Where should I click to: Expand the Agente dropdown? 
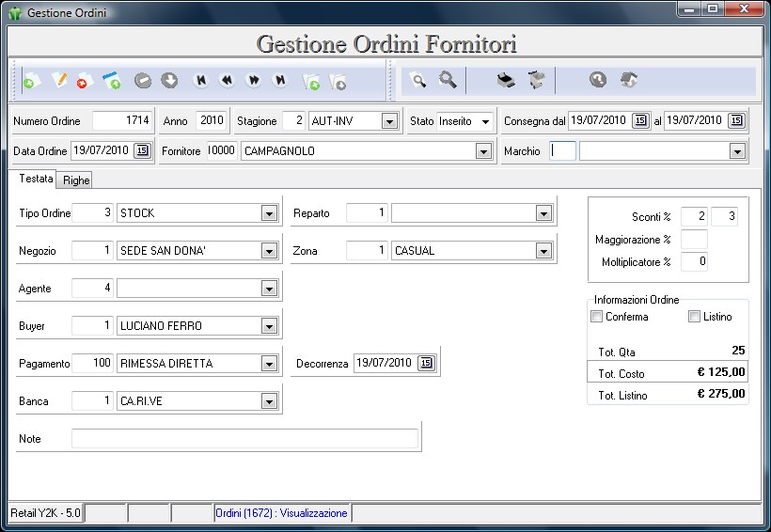point(269,289)
